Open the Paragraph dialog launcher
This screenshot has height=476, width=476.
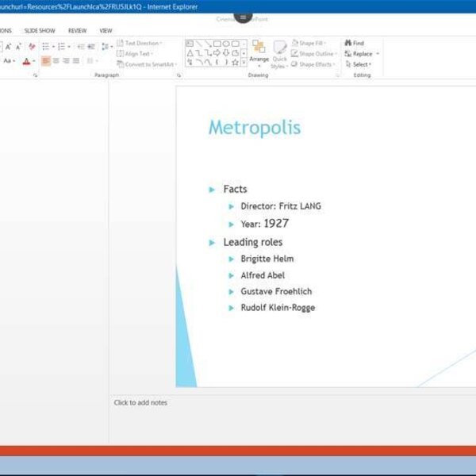[x=178, y=75]
